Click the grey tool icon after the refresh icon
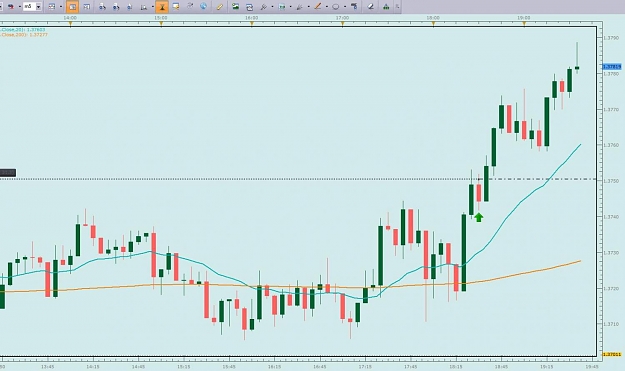This screenshot has height=371, width=625. click(x=263, y=7)
